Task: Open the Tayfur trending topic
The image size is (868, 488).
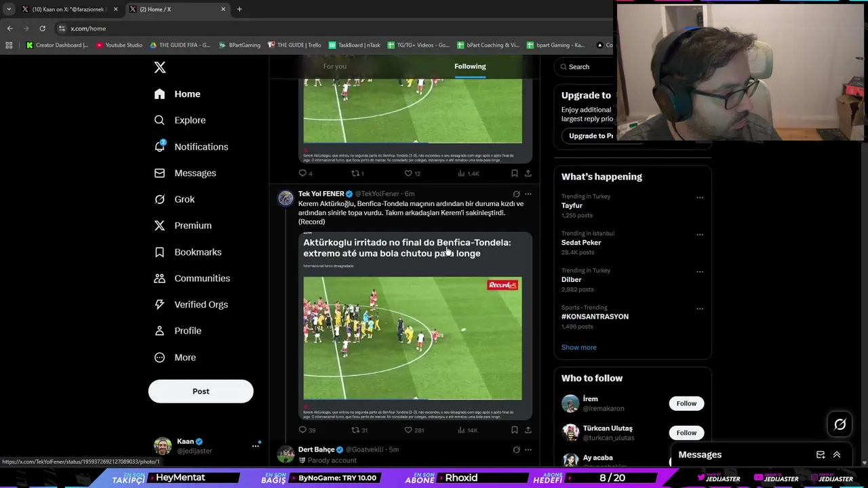Action: [x=572, y=205]
